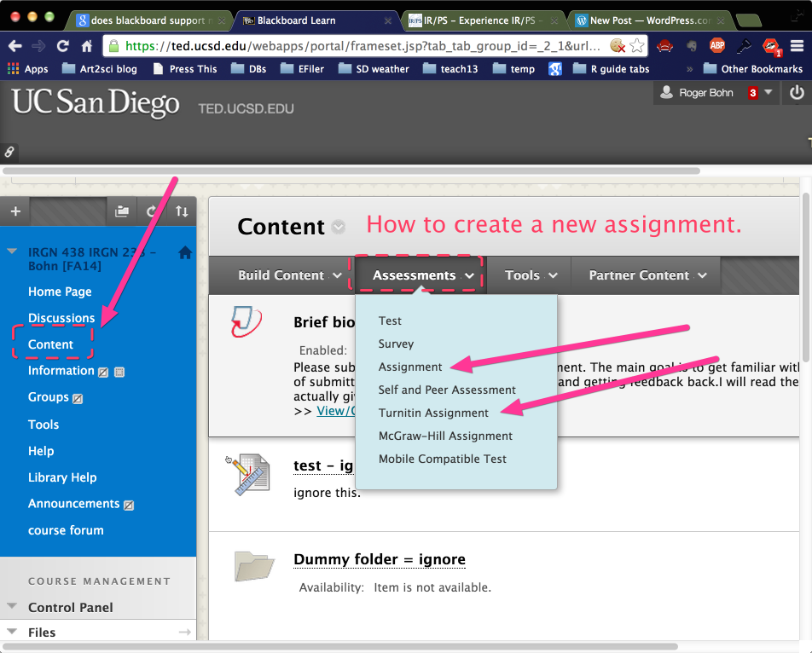This screenshot has width=812, height=653.
Task: Open the Build Content dropdown
Action: coord(289,275)
